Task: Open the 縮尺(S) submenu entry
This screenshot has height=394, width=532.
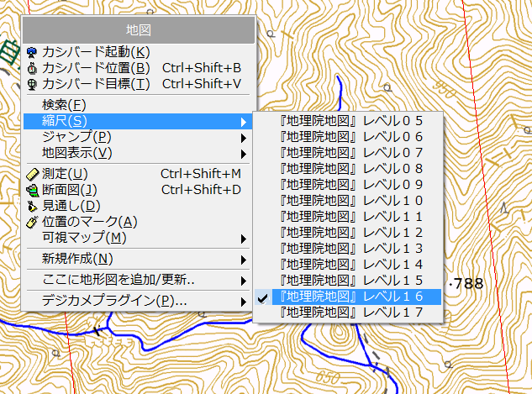Action: coord(138,121)
